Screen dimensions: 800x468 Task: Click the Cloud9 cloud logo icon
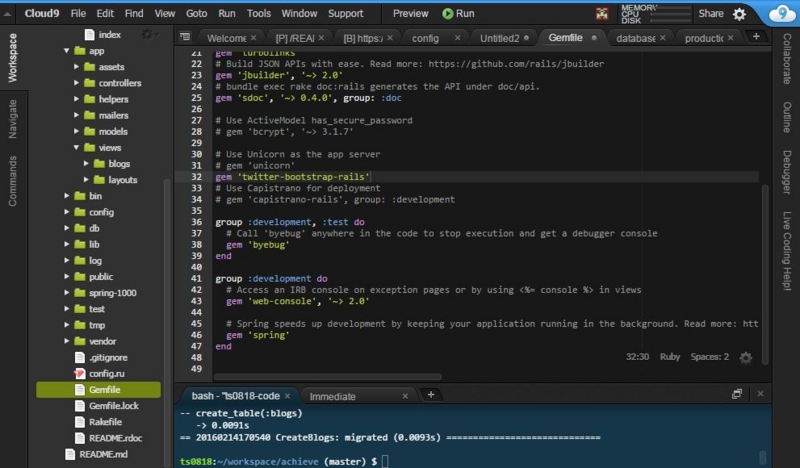782,14
